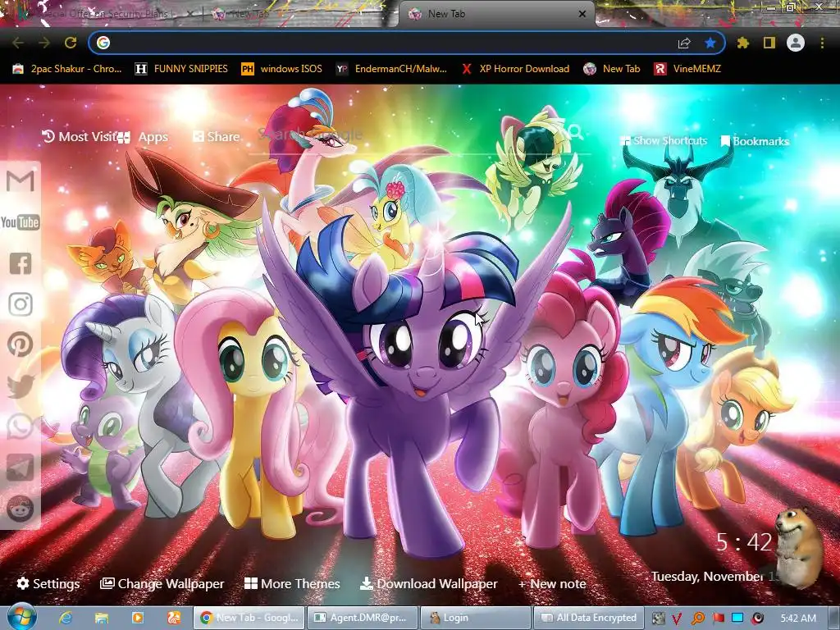Open Pinterest from the sidebar

[21, 345]
